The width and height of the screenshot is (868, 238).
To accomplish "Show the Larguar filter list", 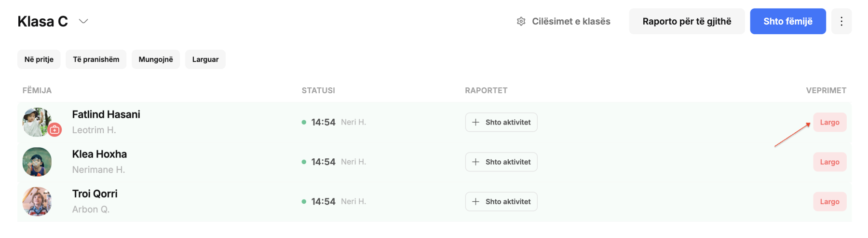I will [205, 59].
